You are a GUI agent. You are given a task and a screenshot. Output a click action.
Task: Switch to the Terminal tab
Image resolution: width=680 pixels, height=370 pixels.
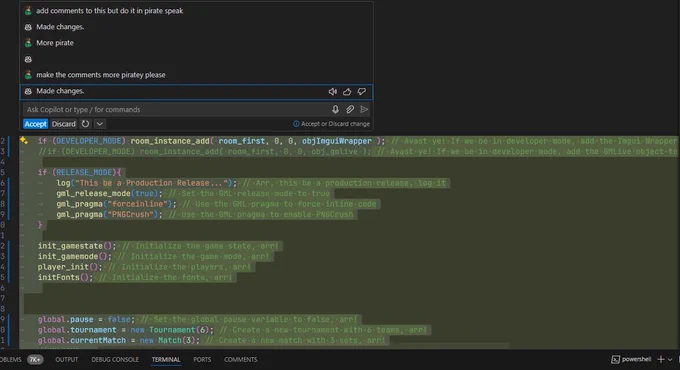pyautogui.click(x=166, y=360)
